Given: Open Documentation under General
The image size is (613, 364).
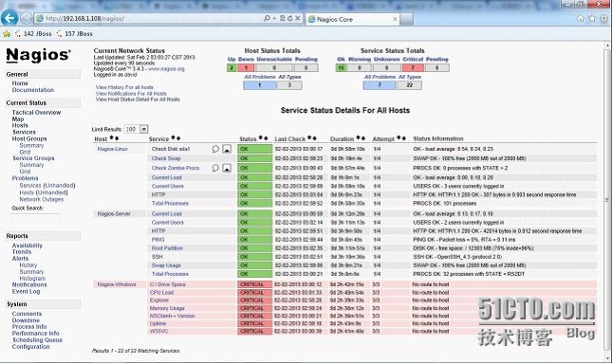Looking at the screenshot, I should pyautogui.click(x=33, y=90).
